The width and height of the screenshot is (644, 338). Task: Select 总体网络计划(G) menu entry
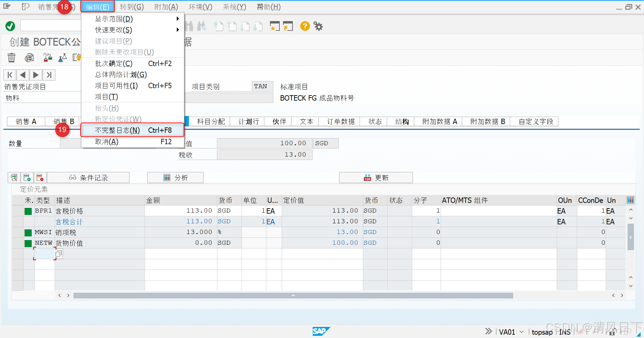pos(133,74)
